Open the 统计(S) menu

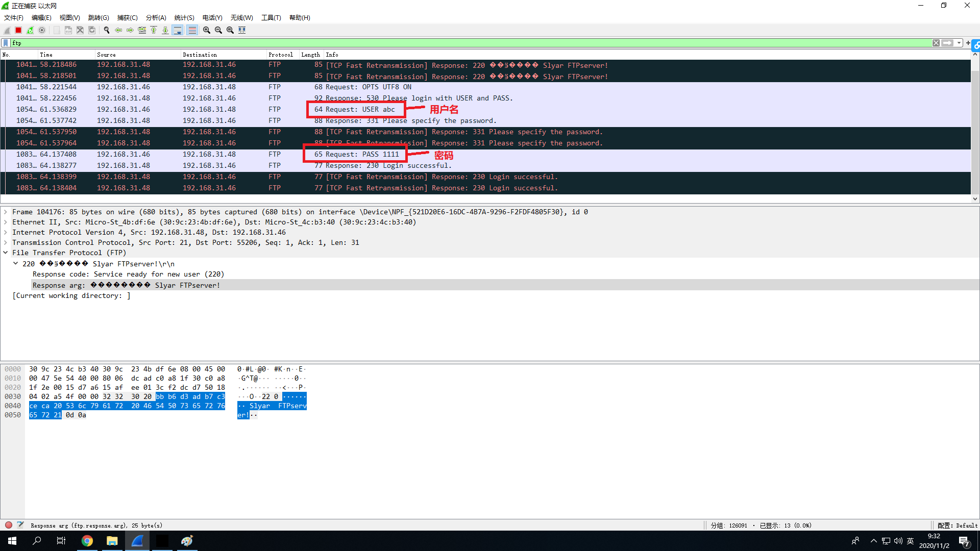click(x=184, y=17)
